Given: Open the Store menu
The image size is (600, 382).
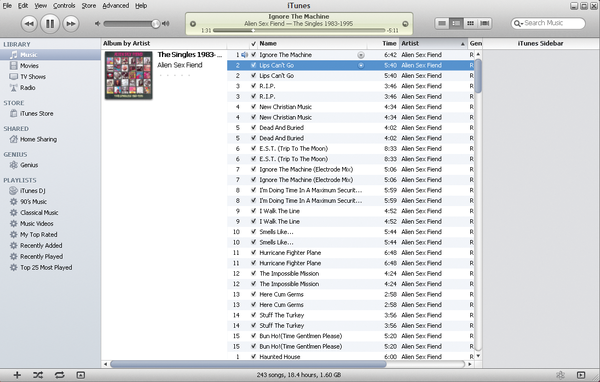Looking at the screenshot, I should [89, 6].
